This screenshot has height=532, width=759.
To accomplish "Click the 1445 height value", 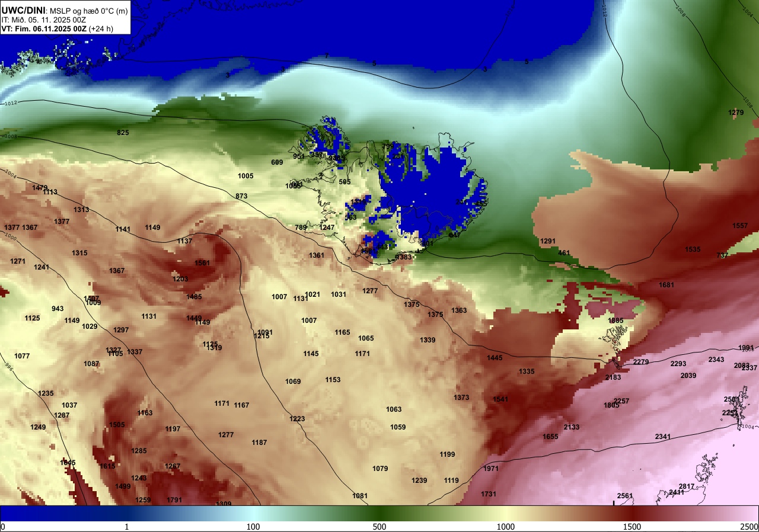I will (x=495, y=358).
